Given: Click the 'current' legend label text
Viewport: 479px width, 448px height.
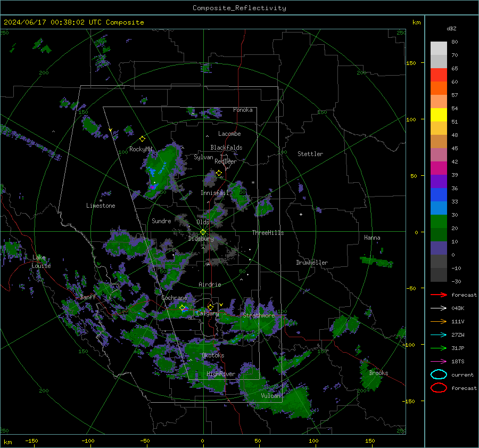Looking at the screenshot, I should click(x=463, y=375).
